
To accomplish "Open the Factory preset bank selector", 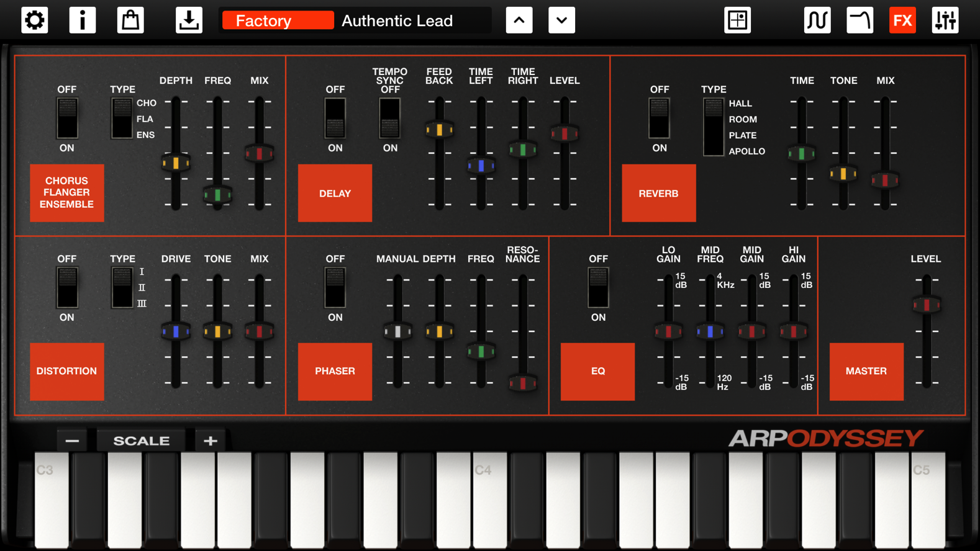I will click(278, 20).
